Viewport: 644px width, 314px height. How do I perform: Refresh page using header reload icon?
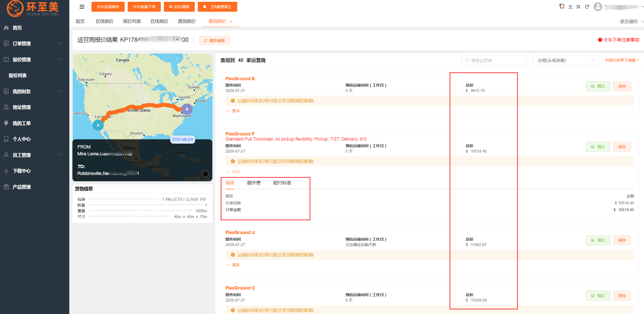[x=587, y=7]
